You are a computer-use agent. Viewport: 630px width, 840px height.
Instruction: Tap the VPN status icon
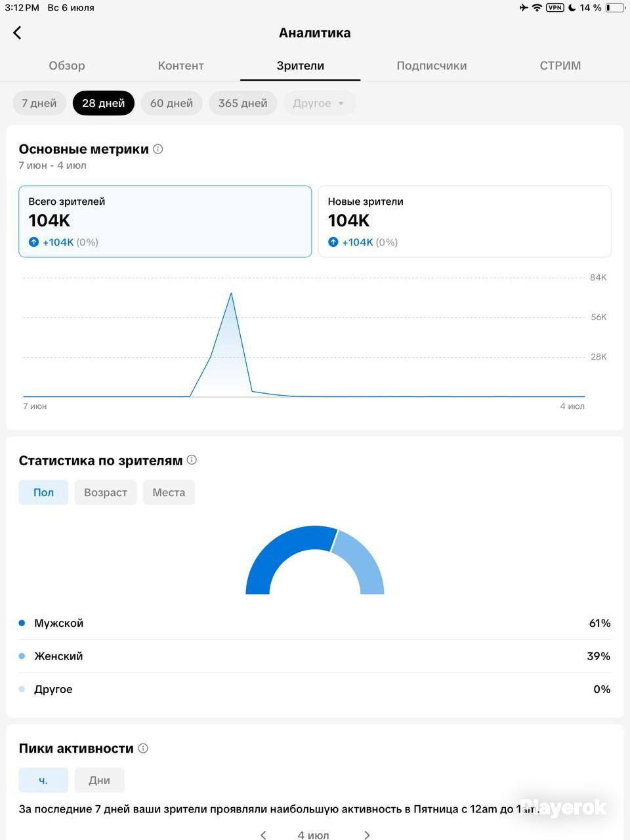click(x=555, y=8)
